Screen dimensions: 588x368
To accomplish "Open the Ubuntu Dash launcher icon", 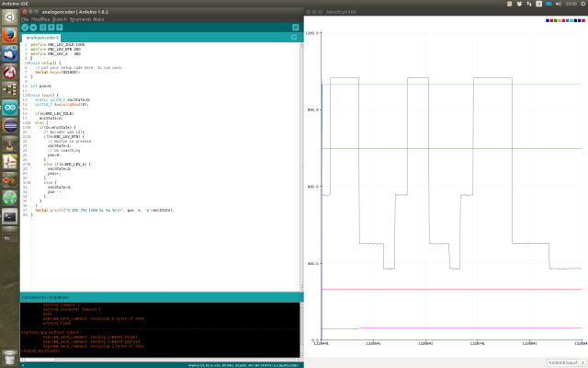I will [x=10, y=17].
